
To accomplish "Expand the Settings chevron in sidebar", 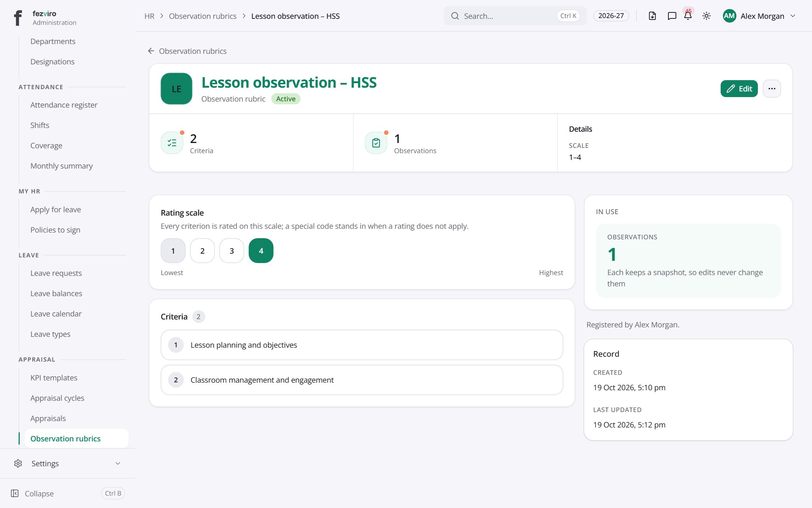I will point(118,463).
